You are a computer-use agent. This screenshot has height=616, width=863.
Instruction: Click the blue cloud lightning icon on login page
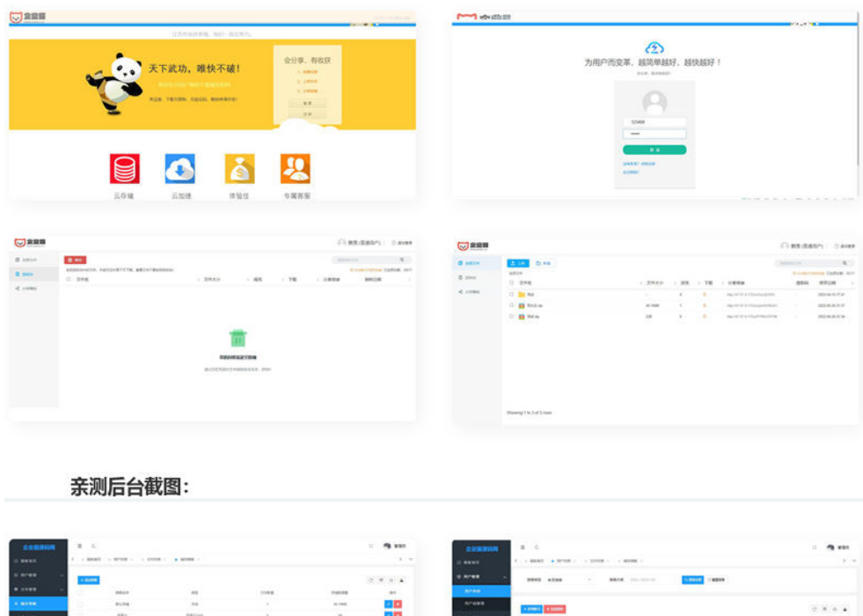click(655, 48)
